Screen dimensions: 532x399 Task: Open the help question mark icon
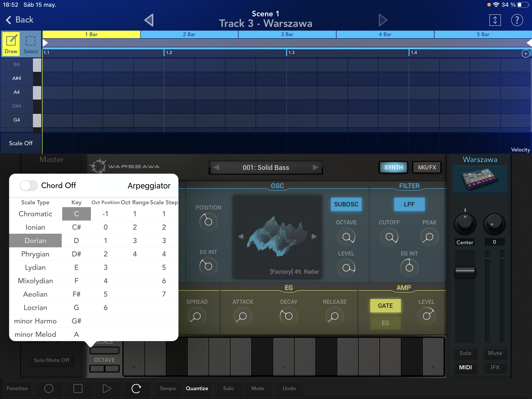pos(517,20)
